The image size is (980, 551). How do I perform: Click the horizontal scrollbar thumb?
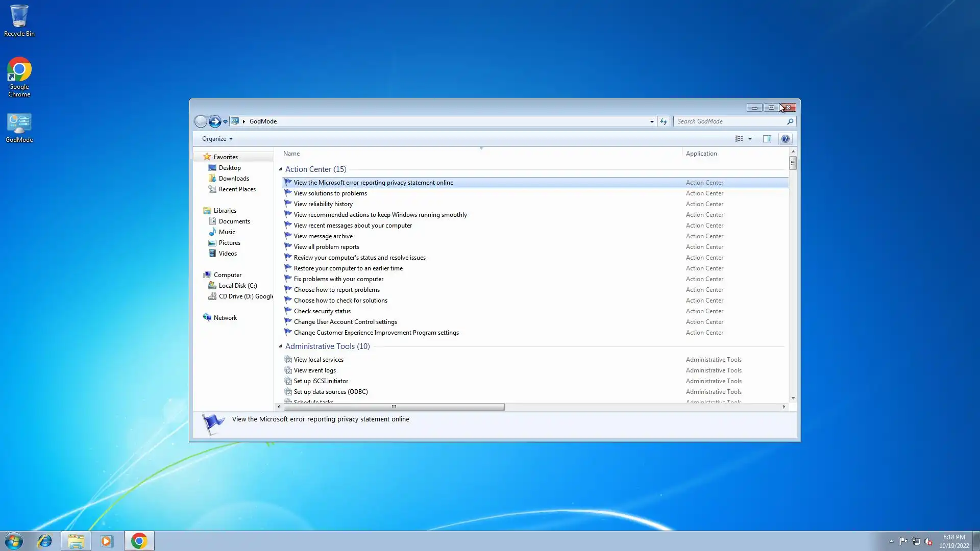point(394,407)
